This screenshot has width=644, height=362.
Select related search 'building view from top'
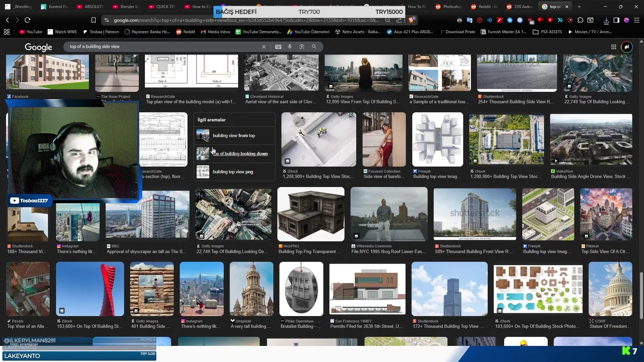234,135
